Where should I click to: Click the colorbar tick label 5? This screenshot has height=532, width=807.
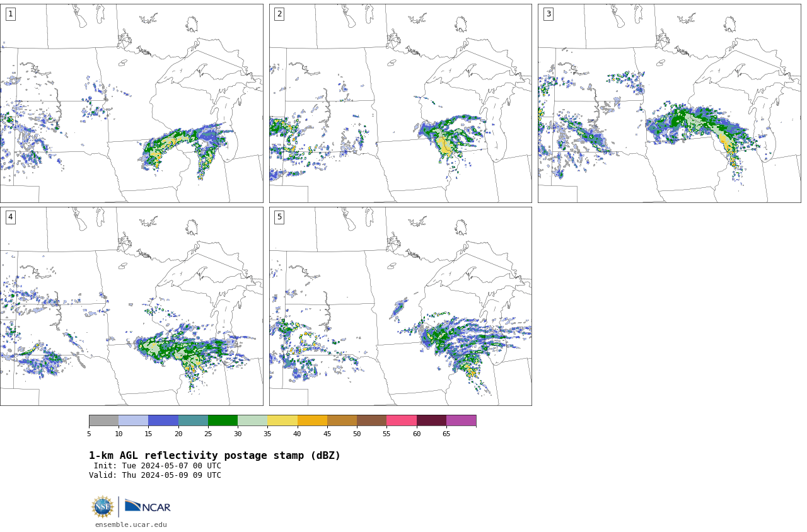(x=89, y=434)
